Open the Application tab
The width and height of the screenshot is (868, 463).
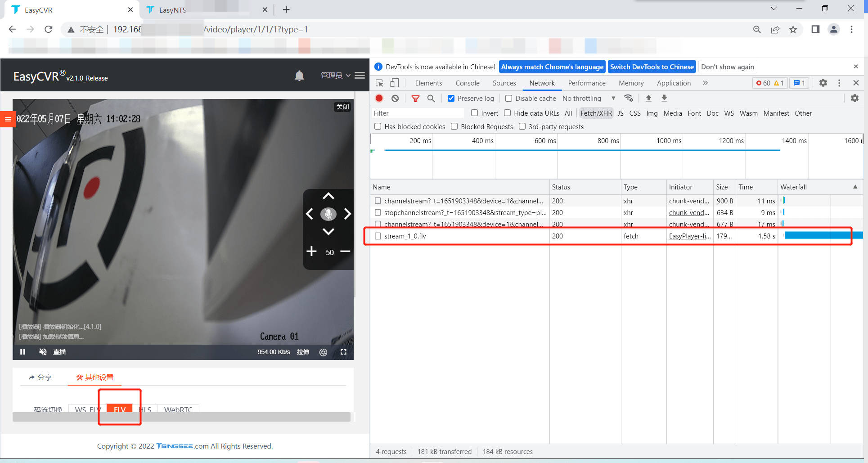pos(674,83)
